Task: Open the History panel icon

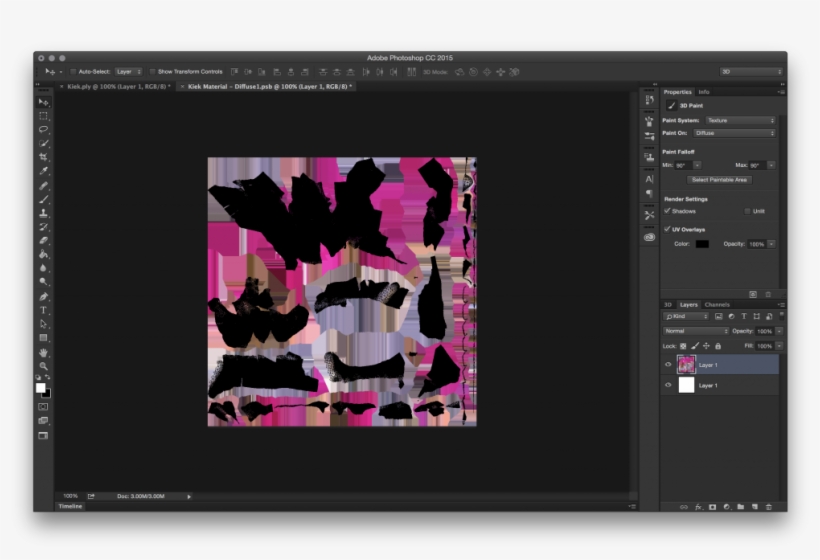Action: 649,100
